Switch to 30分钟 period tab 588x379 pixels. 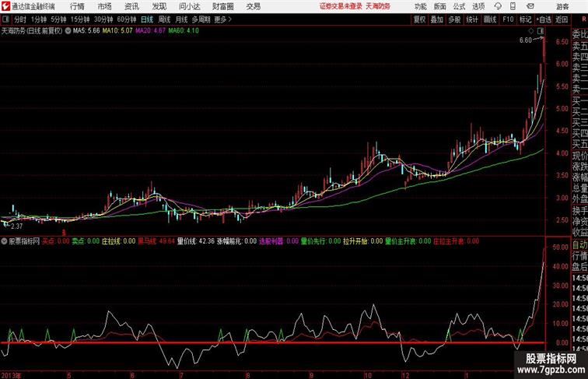103,19
